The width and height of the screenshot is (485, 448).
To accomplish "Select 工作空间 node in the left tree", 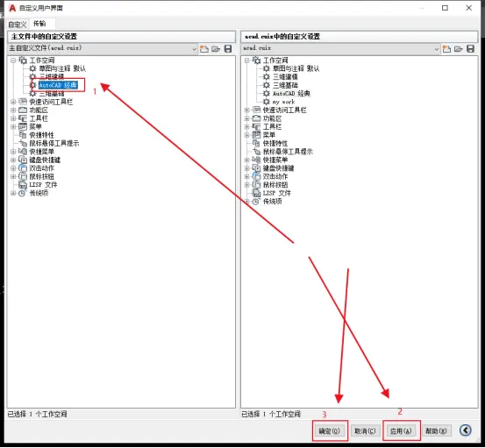I will 42,60.
